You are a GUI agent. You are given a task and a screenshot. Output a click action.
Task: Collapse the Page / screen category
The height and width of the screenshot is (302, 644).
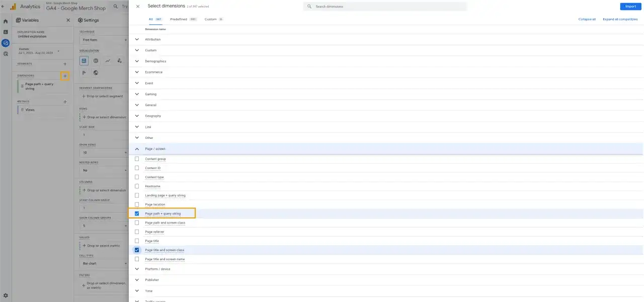coord(136,148)
